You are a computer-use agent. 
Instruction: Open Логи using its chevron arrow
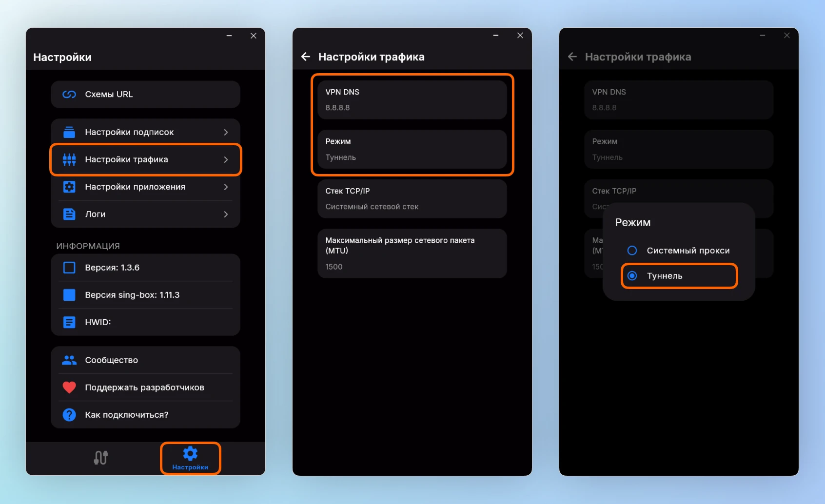pos(226,214)
